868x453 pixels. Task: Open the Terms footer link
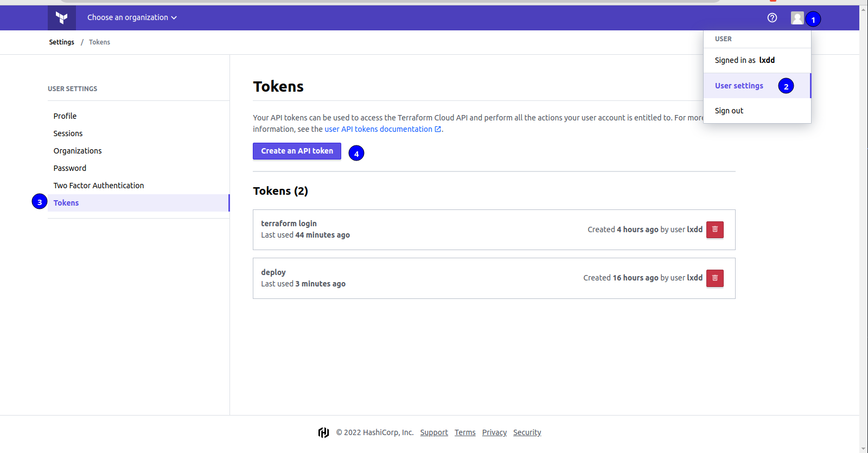pyautogui.click(x=465, y=432)
